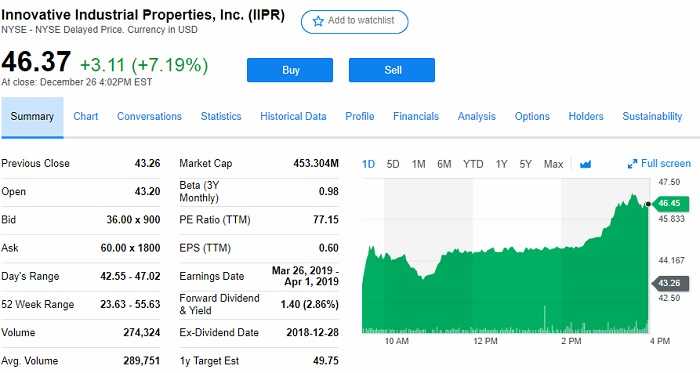Go to the Historical Data tab

(x=293, y=116)
